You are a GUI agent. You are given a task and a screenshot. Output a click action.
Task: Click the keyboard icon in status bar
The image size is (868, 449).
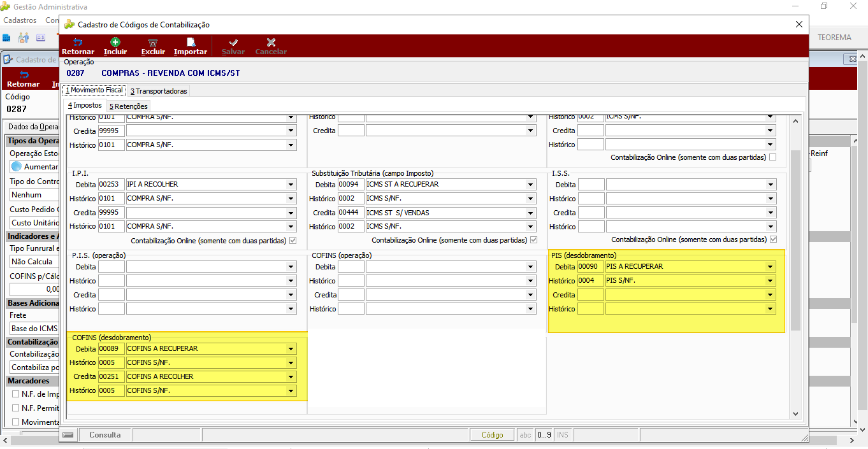[68, 435]
